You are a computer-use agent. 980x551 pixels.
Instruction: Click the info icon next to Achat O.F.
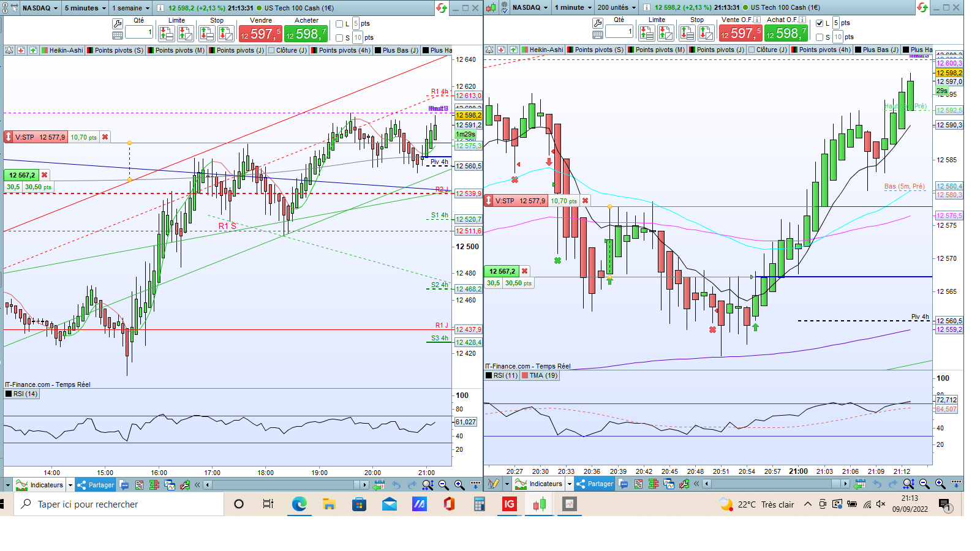pos(802,20)
